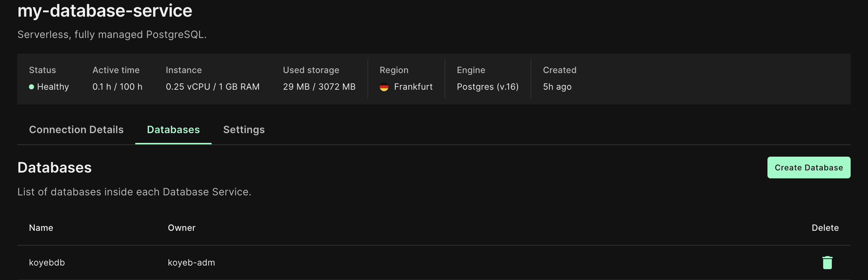Image resolution: width=868 pixels, height=280 pixels.
Task: Click the German flag icon beside Frankfurt
Action: tap(384, 87)
